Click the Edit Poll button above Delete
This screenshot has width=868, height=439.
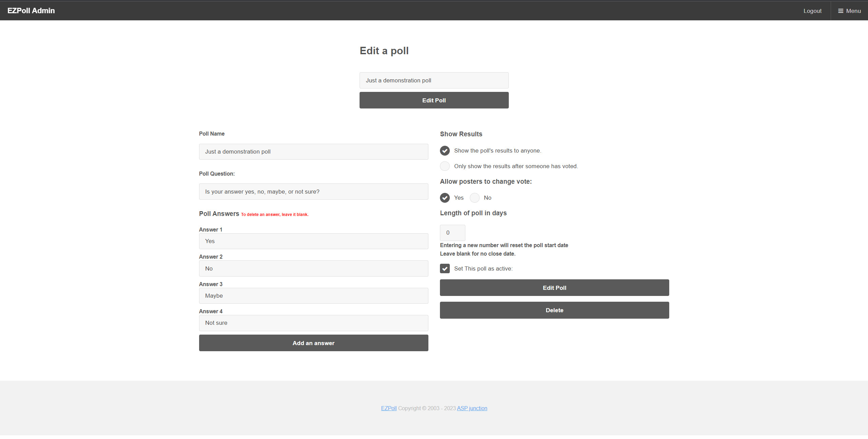tap(554, 288)
